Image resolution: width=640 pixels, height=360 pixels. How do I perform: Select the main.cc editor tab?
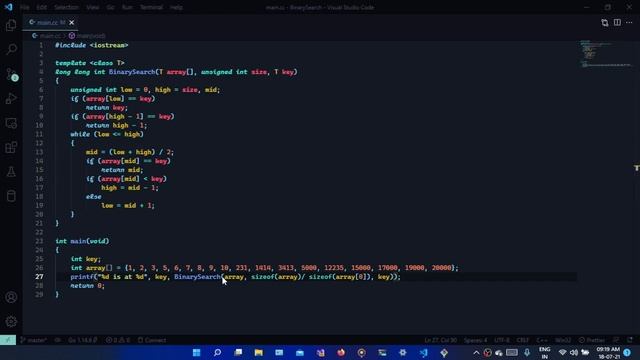51,22
